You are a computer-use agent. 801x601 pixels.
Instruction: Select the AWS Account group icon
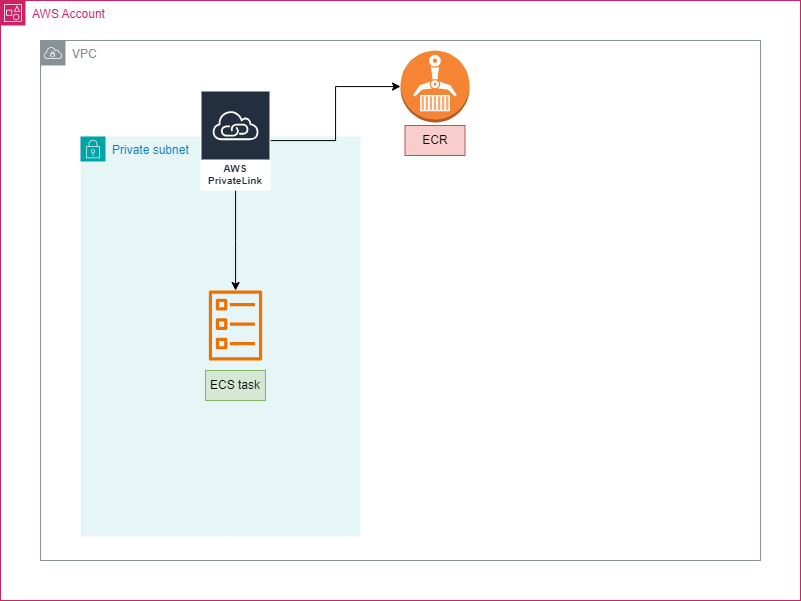13,13
